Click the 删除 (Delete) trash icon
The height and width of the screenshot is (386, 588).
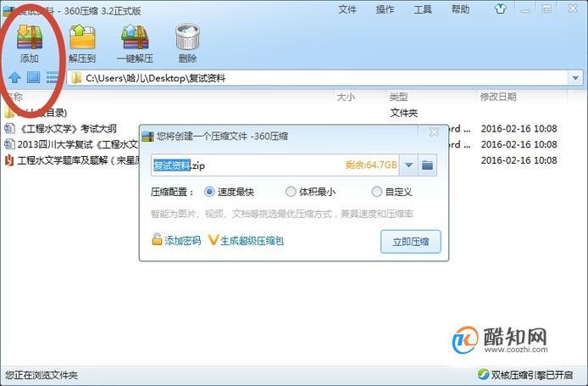click(x=187, y=36)
